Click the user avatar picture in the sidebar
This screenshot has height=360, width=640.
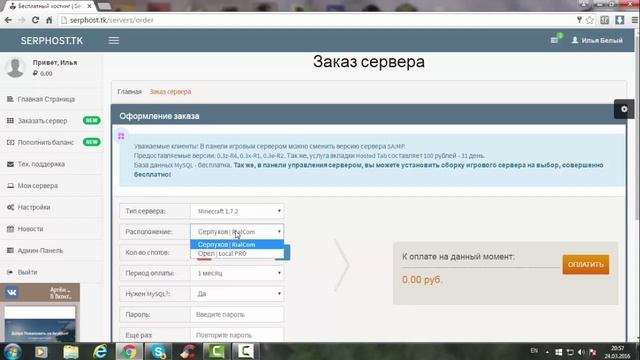pos(16,67)
